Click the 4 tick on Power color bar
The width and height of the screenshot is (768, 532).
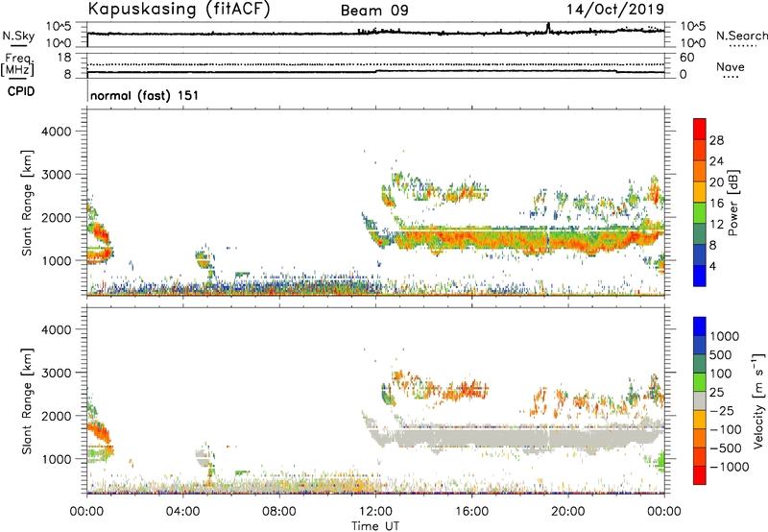coord(713,267)
